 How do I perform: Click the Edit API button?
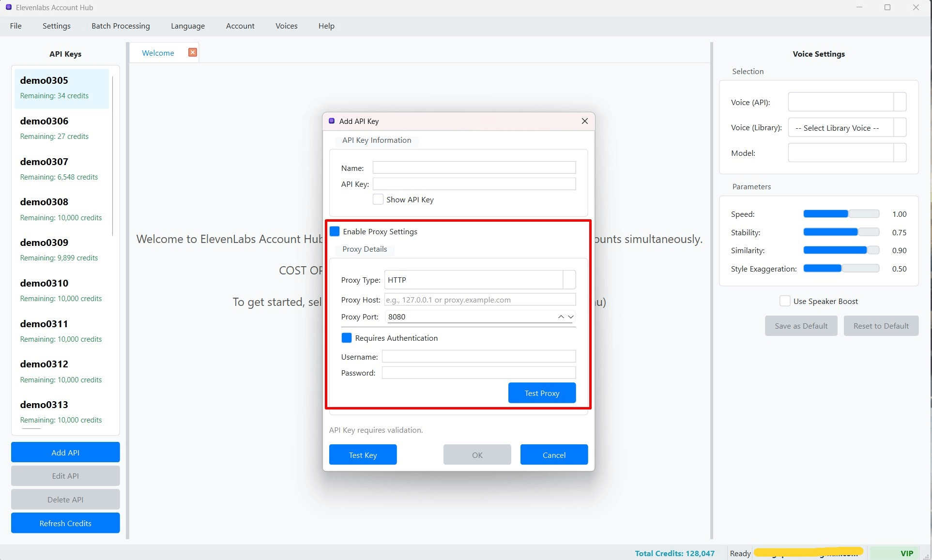pyautogui.click(x=65, y=476)
